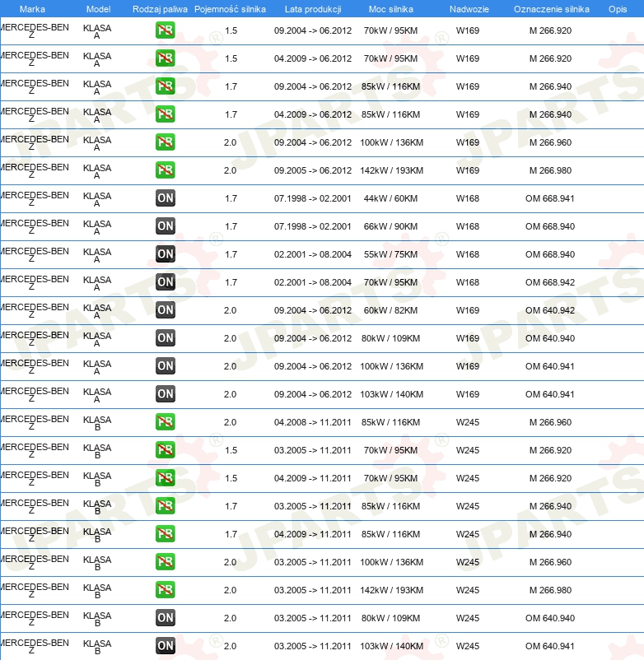The image size is (644, 660).
Task: Select OM 668.940 in the 66kW / 90KM row
Action: [x=549, y=226]
